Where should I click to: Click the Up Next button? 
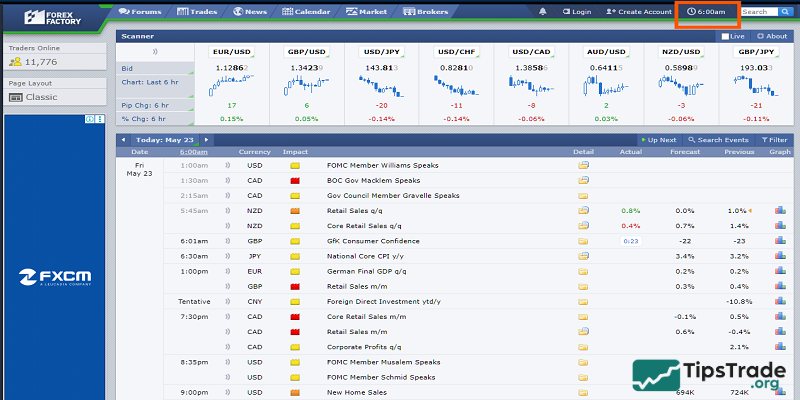click(x=660, y=140)
